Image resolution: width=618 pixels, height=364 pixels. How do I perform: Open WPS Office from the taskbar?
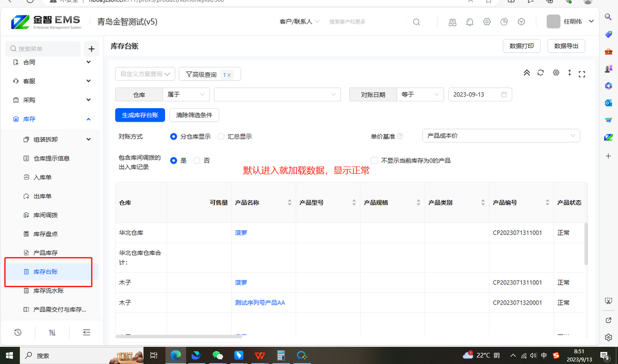[x=260, y=355]
